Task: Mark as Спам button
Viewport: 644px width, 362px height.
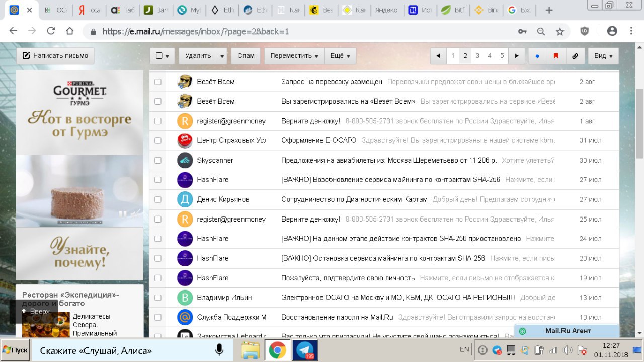Action: click(x=246, y=56)
